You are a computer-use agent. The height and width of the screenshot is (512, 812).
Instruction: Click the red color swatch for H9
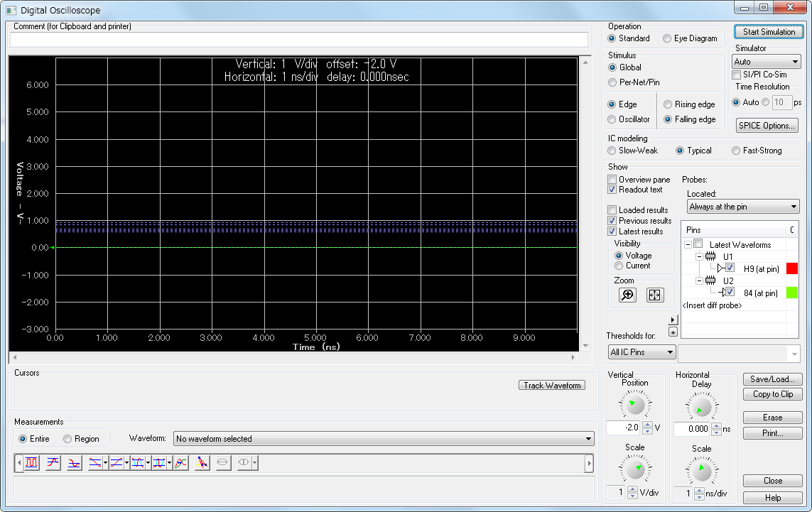coord(792,268)
